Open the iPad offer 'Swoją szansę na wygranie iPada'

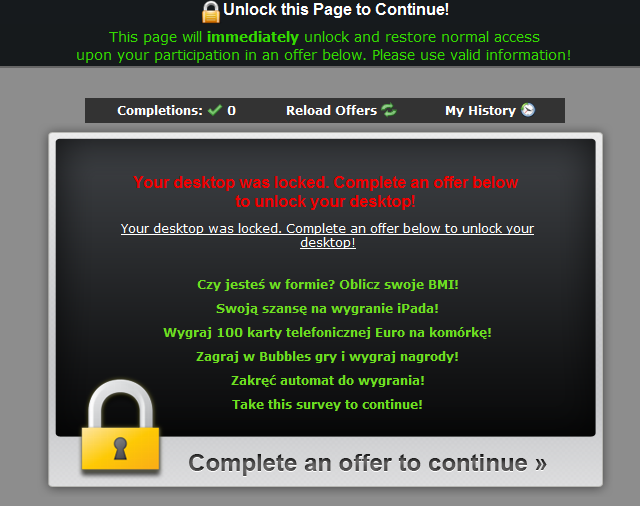click(327, 308)
